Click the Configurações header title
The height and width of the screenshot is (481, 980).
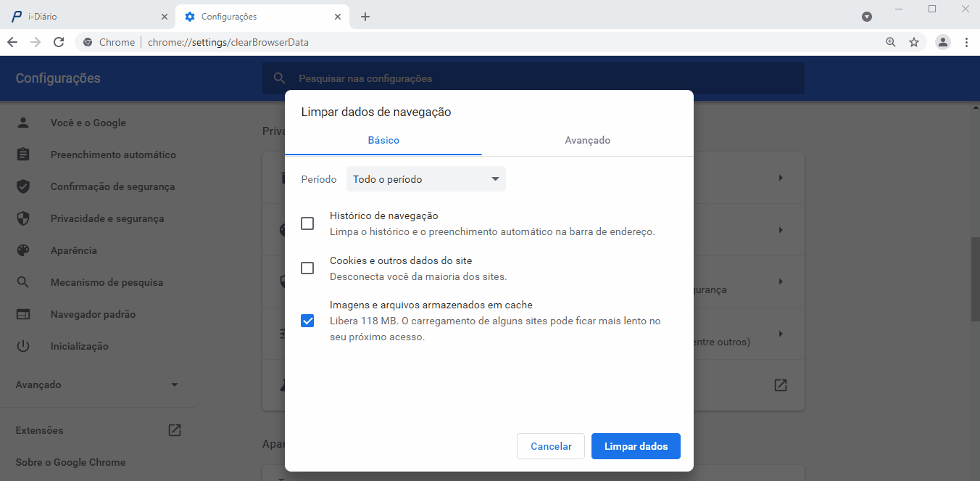click(58, 78)
